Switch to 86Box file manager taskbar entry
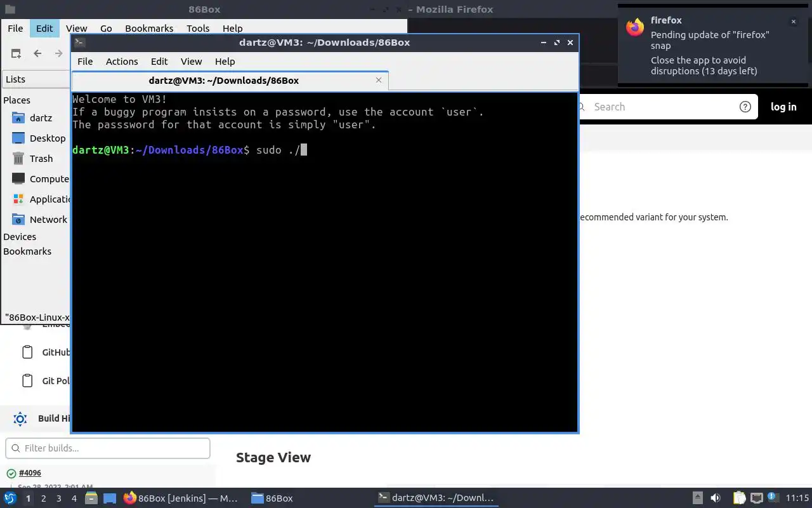 (x=273, y=498)
